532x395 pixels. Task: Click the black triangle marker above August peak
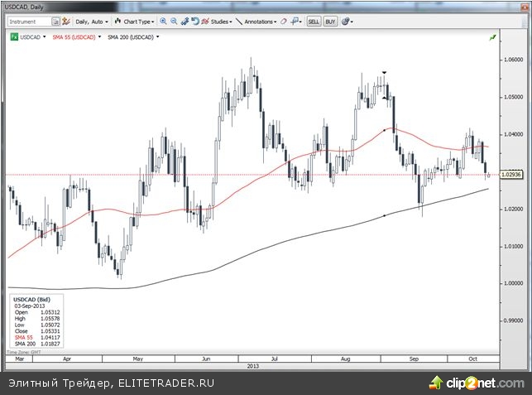[385, 73]
